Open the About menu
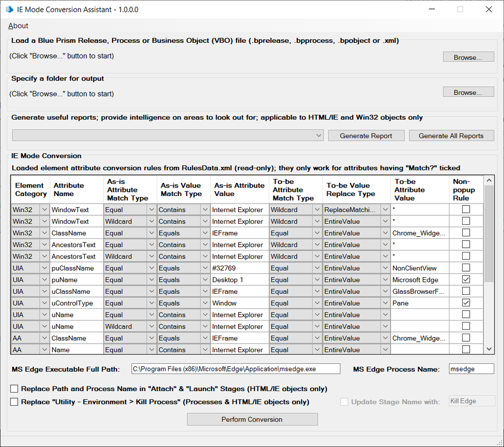 pos(18,26)
